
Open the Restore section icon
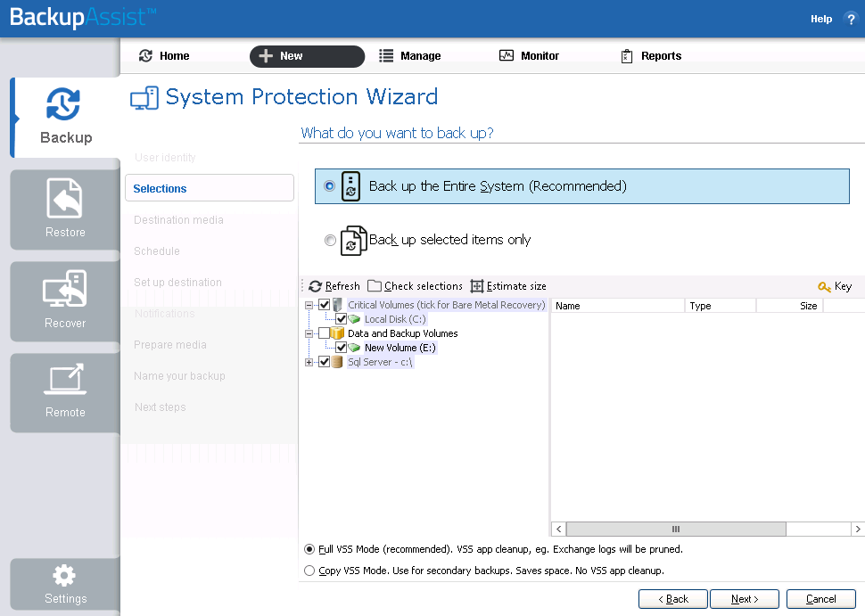click(64, 198)
